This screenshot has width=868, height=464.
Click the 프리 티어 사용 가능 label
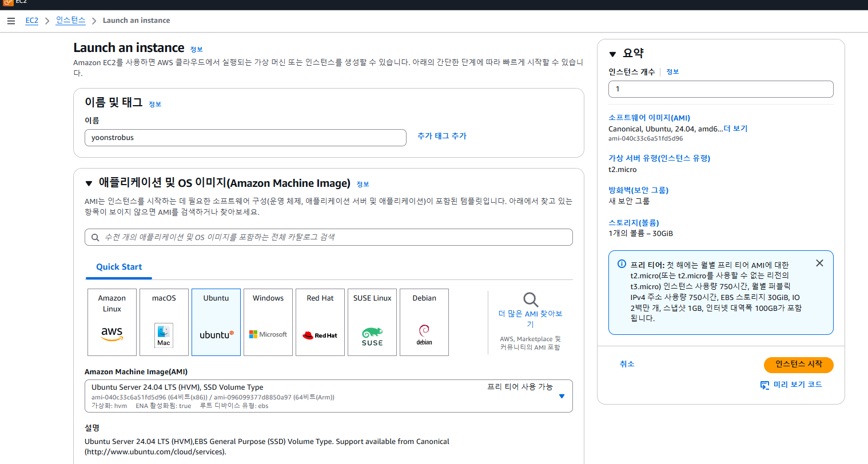tap(520, 387)
